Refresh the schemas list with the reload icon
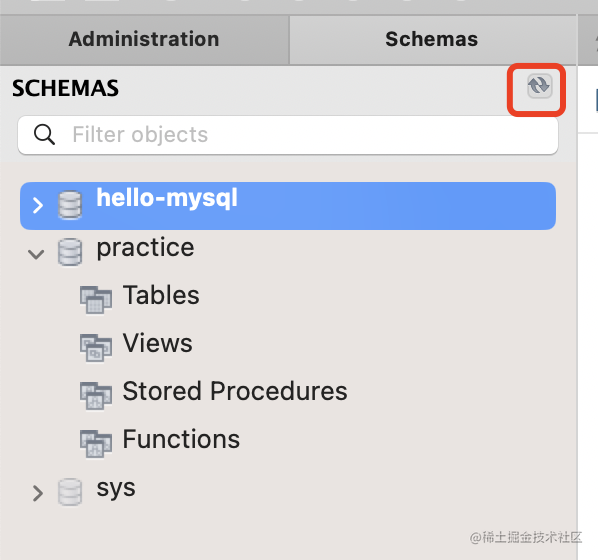598x560 pixels. click(x=539, y=86)
